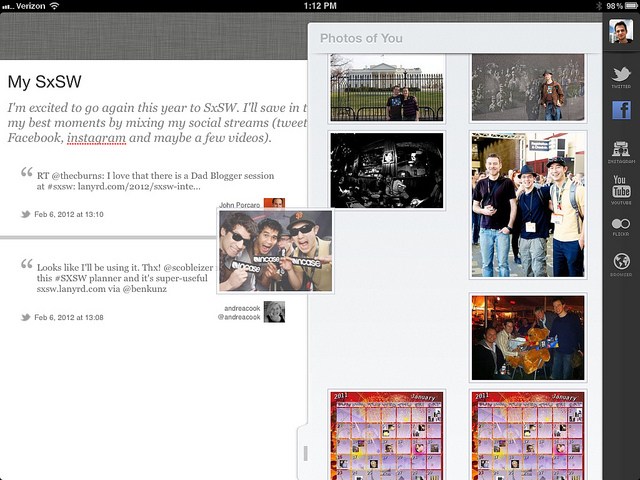Tap the floating Incase sunglasses photo
The height and width of the screenshot is (480, 640).
(276, 251)
